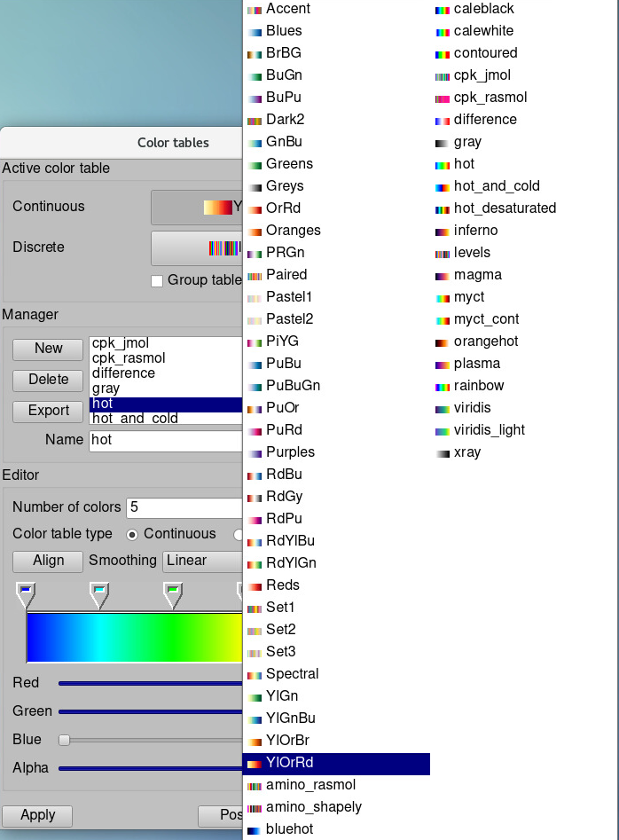Expand the Smoothing Linear combo box
This screenshot has height=840, width=619.
click(202, 561)
